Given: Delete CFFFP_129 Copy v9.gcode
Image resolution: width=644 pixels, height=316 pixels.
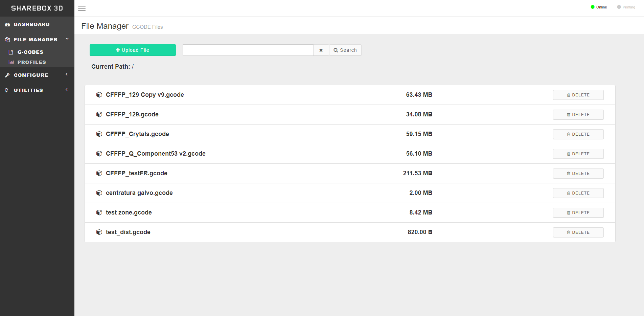Looking at the screenshot, I should (578, 95).
